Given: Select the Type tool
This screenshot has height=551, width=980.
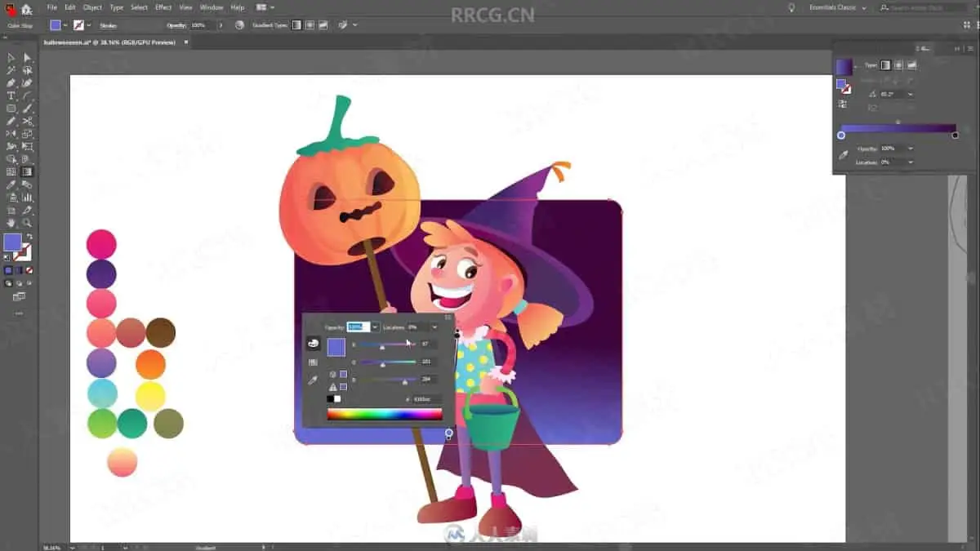Looking at the screenshot, I should [x=11, y=96].
